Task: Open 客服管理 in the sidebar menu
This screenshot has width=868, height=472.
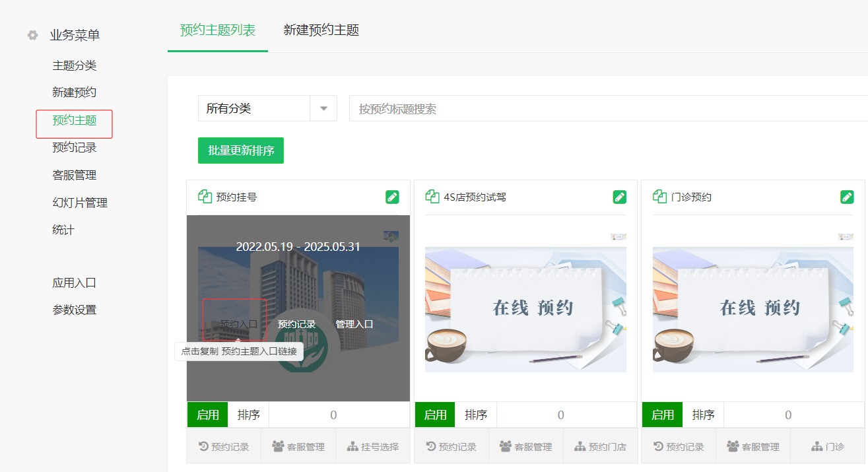Action: [x=75, y=175]
